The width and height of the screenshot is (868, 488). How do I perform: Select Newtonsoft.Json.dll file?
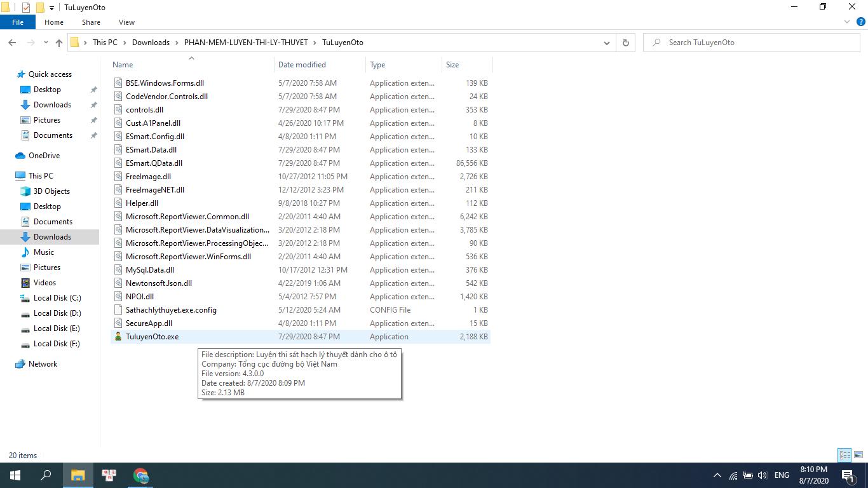coord(159,283)
